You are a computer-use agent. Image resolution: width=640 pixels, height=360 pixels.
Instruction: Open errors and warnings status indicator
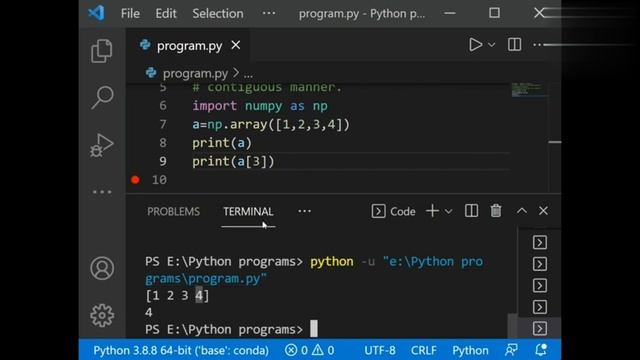coord(309,350)
